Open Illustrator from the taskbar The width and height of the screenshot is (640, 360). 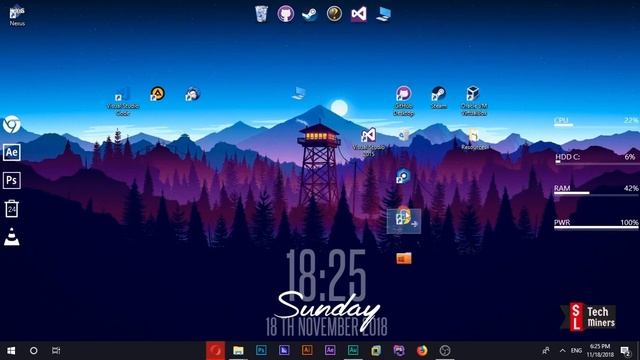pos(307,351)
